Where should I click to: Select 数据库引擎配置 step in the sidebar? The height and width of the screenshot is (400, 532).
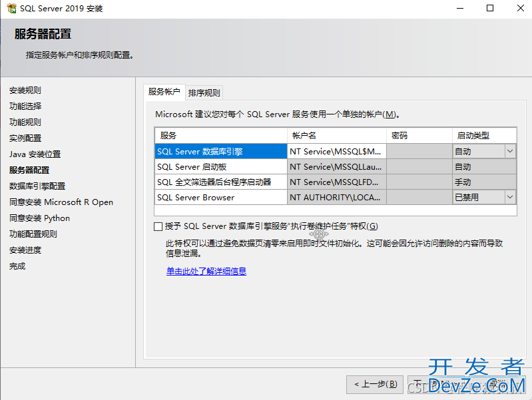[x=37, y=186]
